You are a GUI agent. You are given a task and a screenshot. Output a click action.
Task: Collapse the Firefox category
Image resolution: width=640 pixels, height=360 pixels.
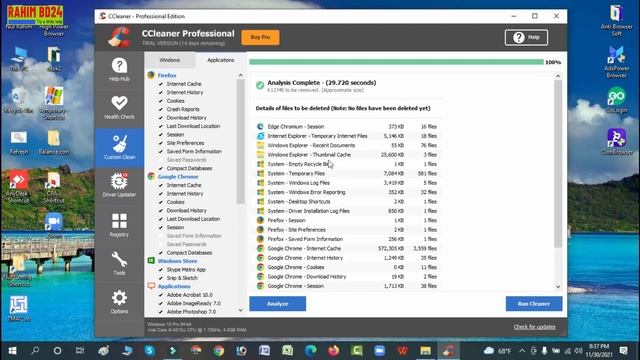(x=167, y=76)
